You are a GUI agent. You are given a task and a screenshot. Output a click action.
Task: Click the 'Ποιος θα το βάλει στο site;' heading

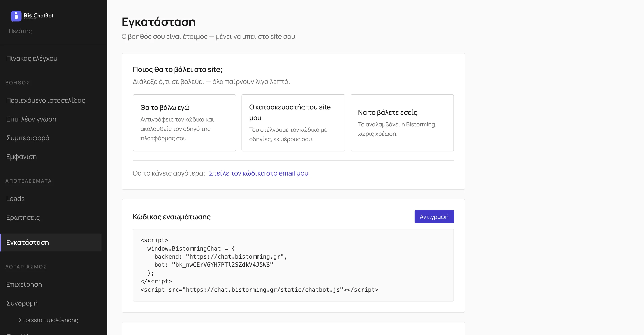[x=178, y=69]
